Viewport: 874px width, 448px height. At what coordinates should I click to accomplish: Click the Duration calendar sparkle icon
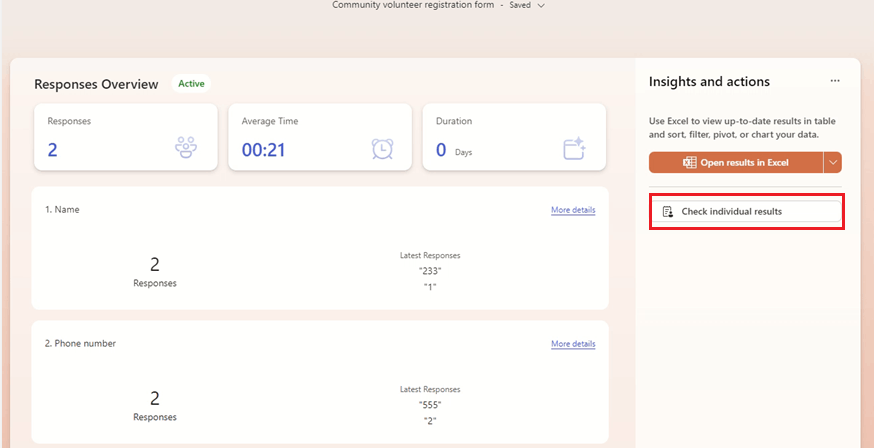[574, 149]
